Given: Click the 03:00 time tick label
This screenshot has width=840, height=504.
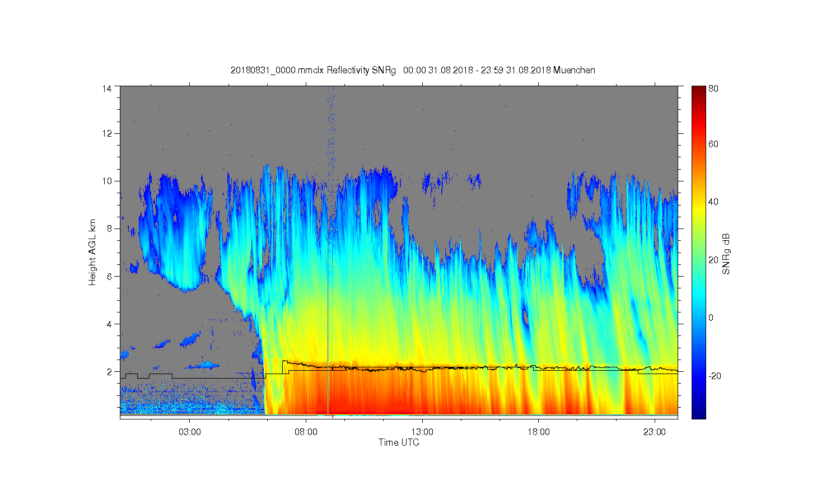Looking at the screenshot, I should (190, 432).
